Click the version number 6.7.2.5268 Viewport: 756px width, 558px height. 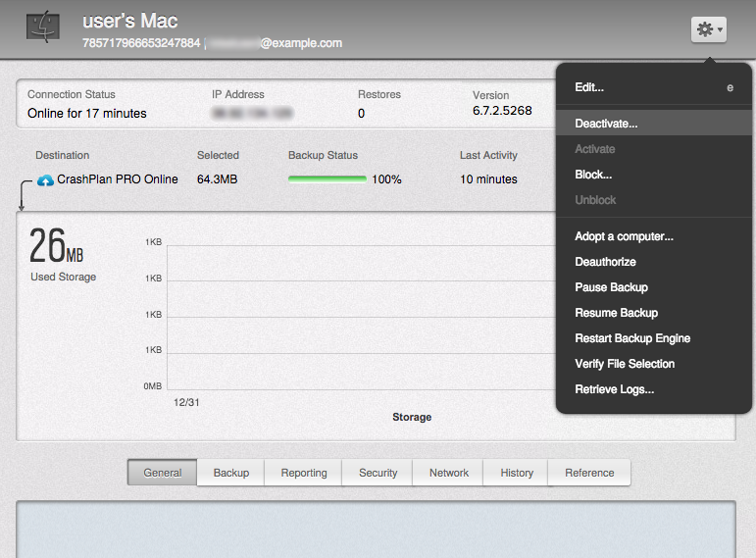(502, 111)
